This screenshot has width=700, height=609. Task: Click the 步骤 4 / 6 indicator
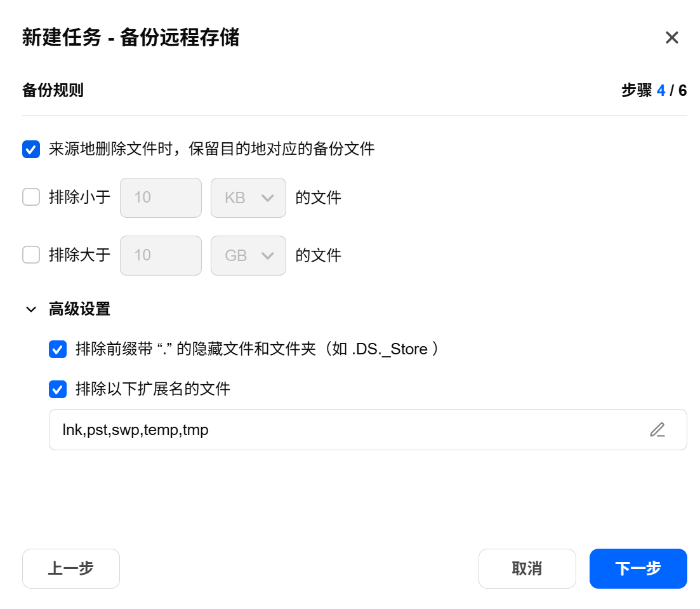pyautogui.click(x=654, y=90)
